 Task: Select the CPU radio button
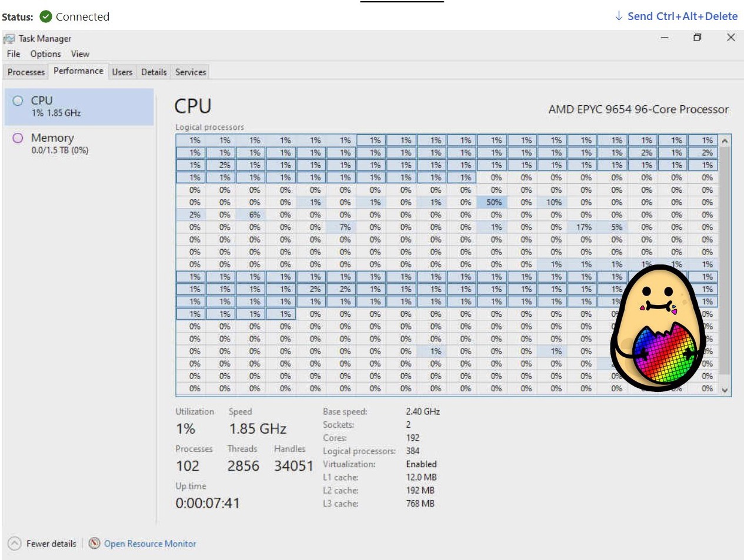pos(18,100)
